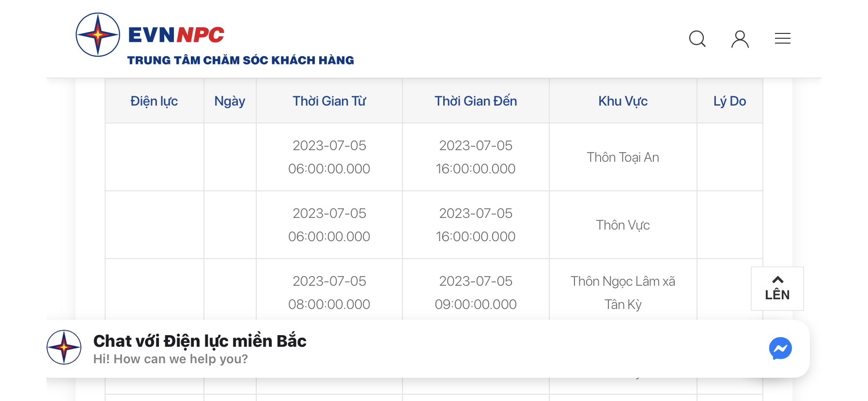Click the LÊN back-to-top button
This screenshot has width=868, height=401.
coord(777,289)
